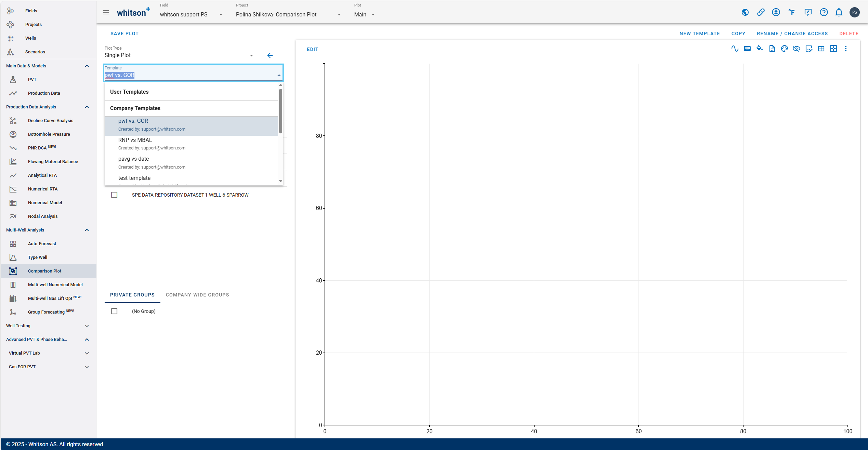Check the (No Group) checkbox
The width and height of the screenshot is (868, 450).
tap(114, 311)
